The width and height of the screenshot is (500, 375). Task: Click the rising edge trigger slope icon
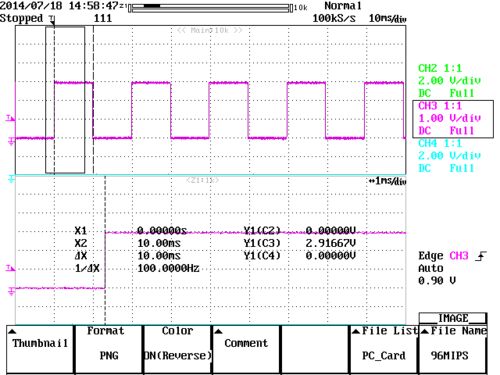(480, 256)
